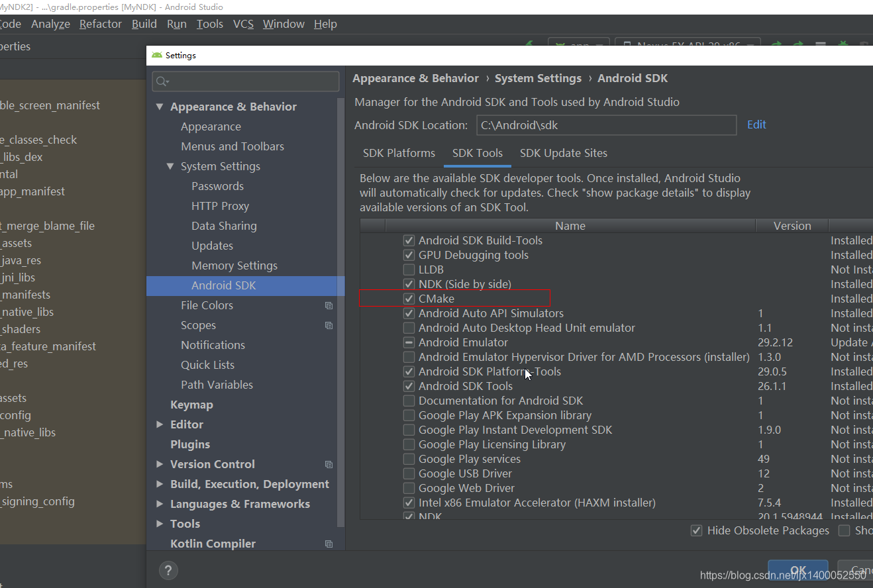
Task: Focus the Settings search field
Action: [x=246, y=81]
